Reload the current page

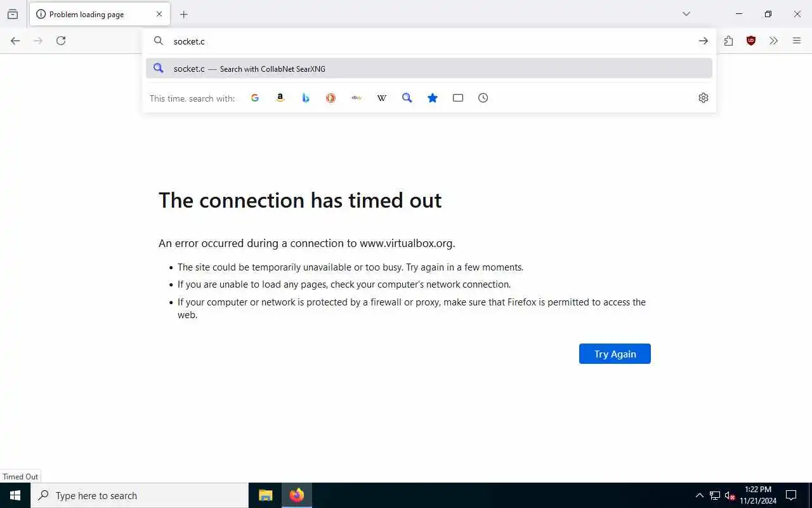(61, 41)
